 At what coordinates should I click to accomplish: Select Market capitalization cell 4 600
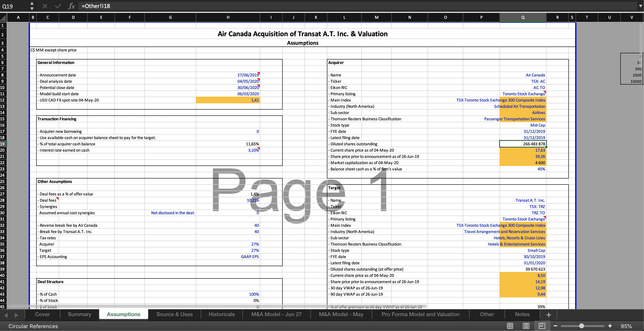523,163
